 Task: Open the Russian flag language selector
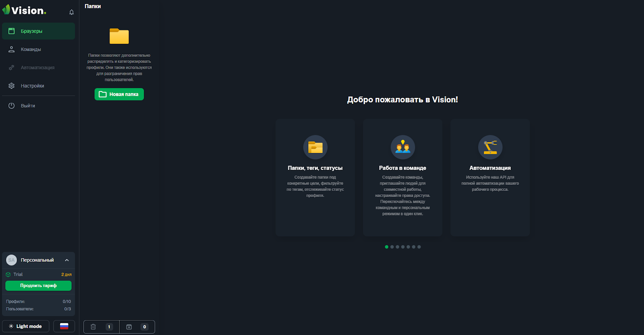(x=64, y=326)
